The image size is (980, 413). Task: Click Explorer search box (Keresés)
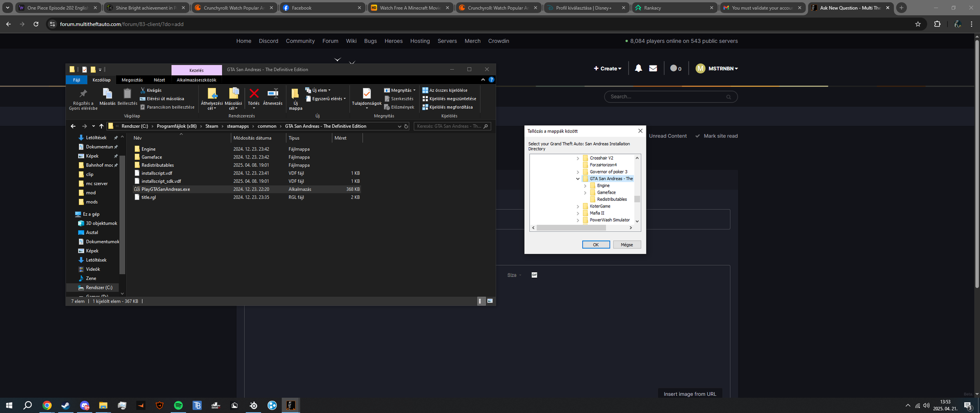[452, 126]
